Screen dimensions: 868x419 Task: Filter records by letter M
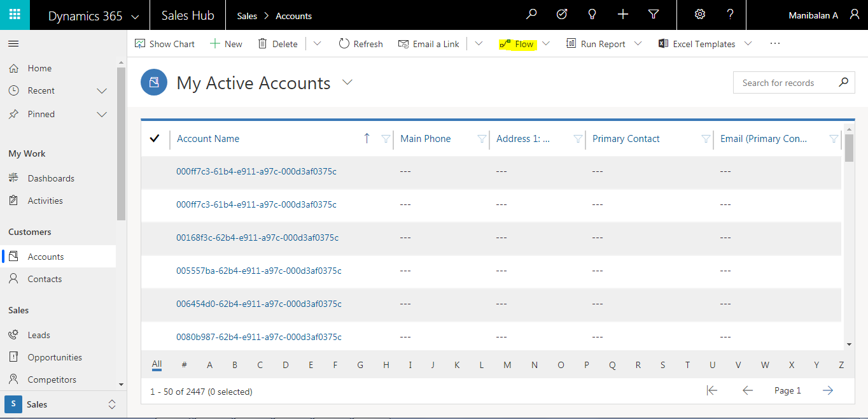(x=507, y=365)
